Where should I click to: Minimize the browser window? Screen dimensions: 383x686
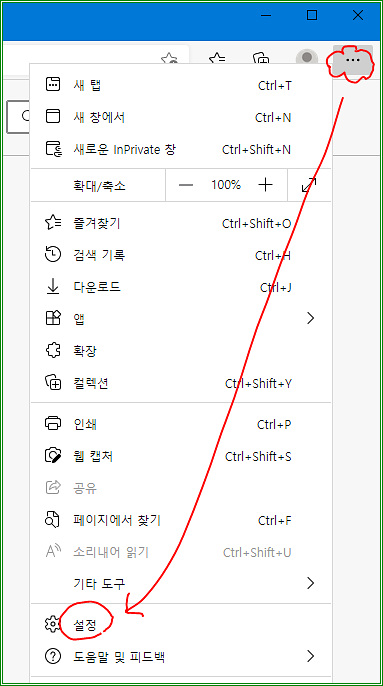(266, 15)
